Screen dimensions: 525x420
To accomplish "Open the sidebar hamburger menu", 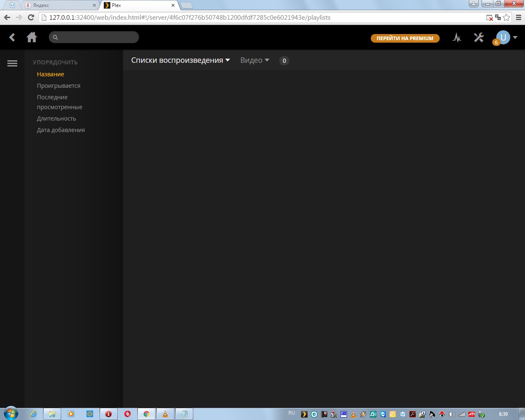I will [12, 63].
